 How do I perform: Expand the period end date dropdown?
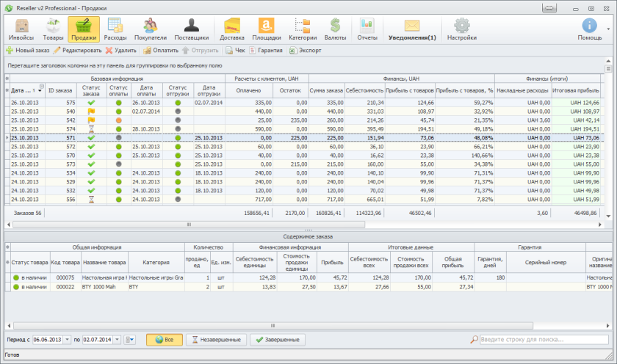pos(118,340)
